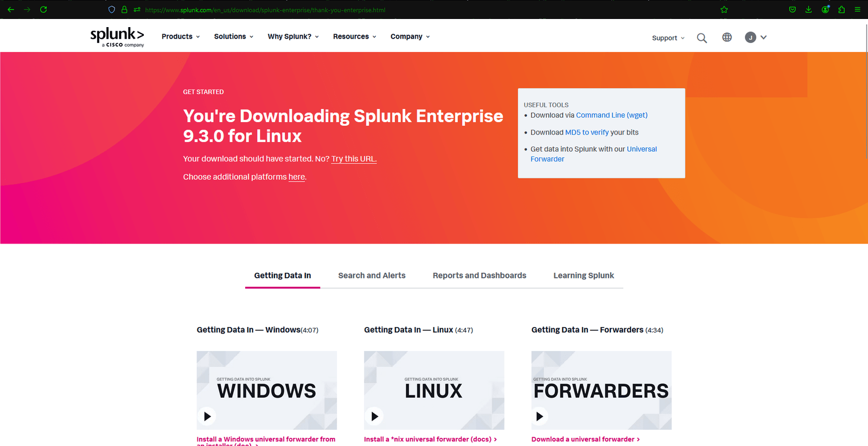
Task: Expand the Solutions menu
Action: click(x=233, y=36)
